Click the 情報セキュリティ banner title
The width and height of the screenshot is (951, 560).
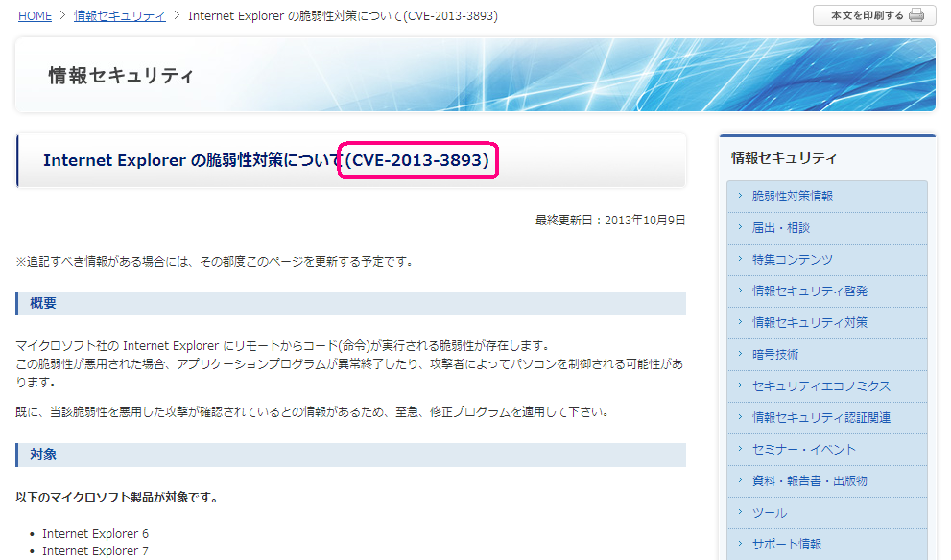pyautogui.click(x=121, y=75)
